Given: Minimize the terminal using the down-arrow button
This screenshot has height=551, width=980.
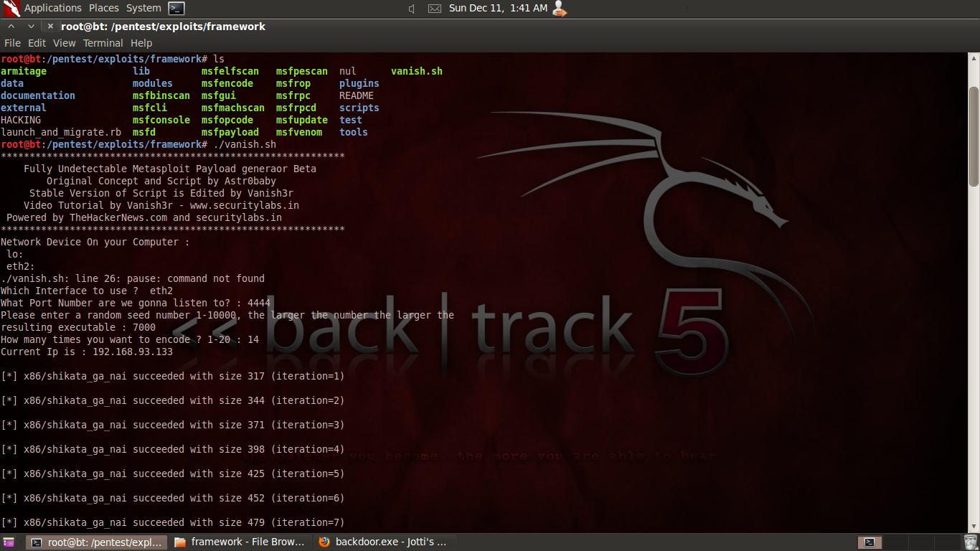Looking at the screenshot, I should 31,27.
